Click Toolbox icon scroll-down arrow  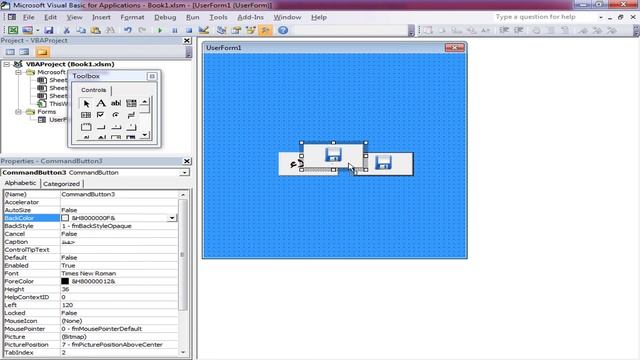point(145,135)
